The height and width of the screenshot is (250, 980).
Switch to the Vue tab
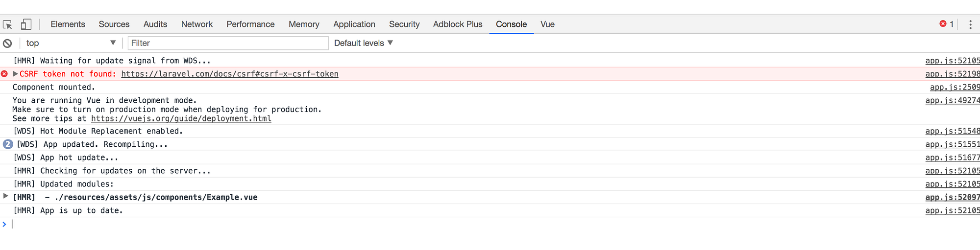pyautogui.click(x=547, y=24)
